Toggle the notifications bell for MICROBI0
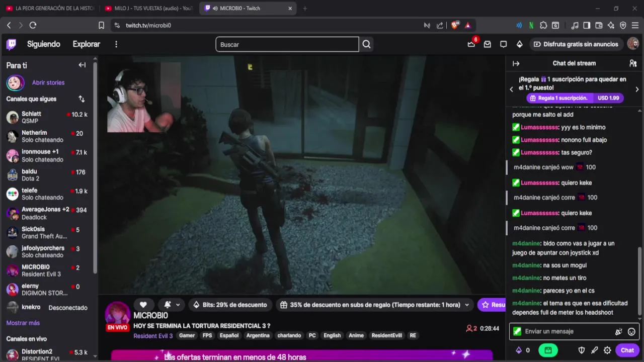 coord(168,305)
